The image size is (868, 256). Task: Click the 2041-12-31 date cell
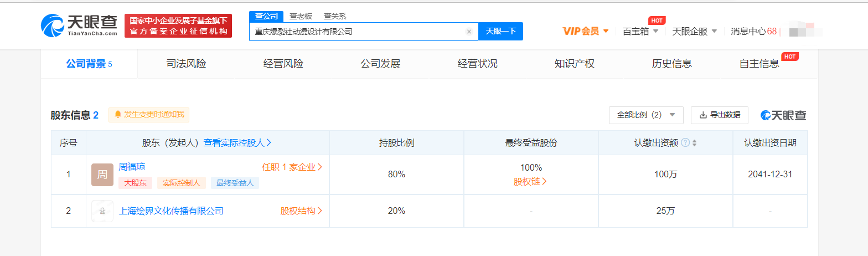pyautogui.click(x=770, y=175)
